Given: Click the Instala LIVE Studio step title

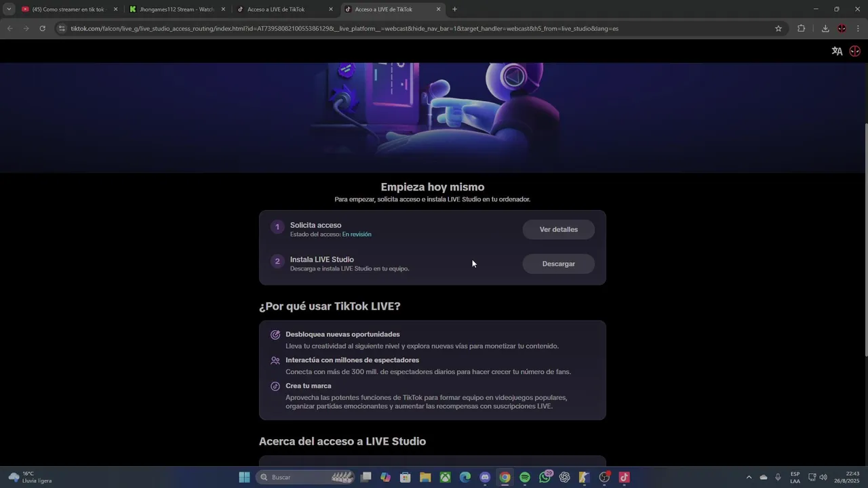Looking at the screenshot, I should pos(322,260).
